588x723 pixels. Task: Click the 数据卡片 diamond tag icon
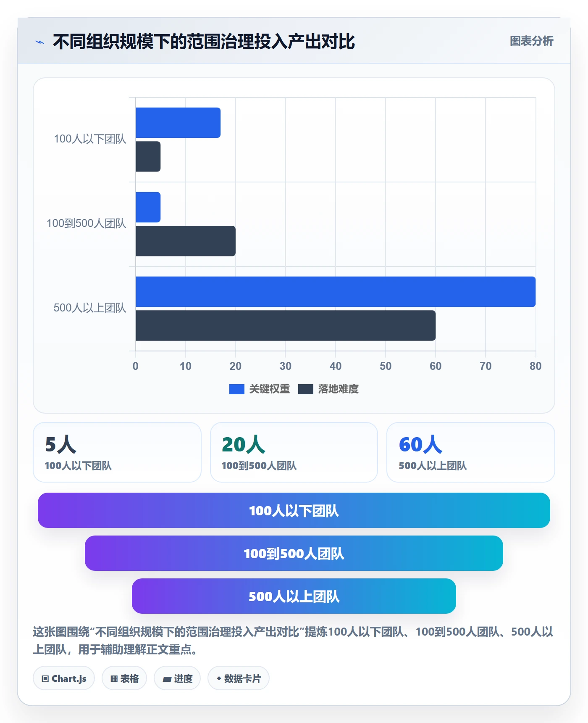click(x=218, y=678)
